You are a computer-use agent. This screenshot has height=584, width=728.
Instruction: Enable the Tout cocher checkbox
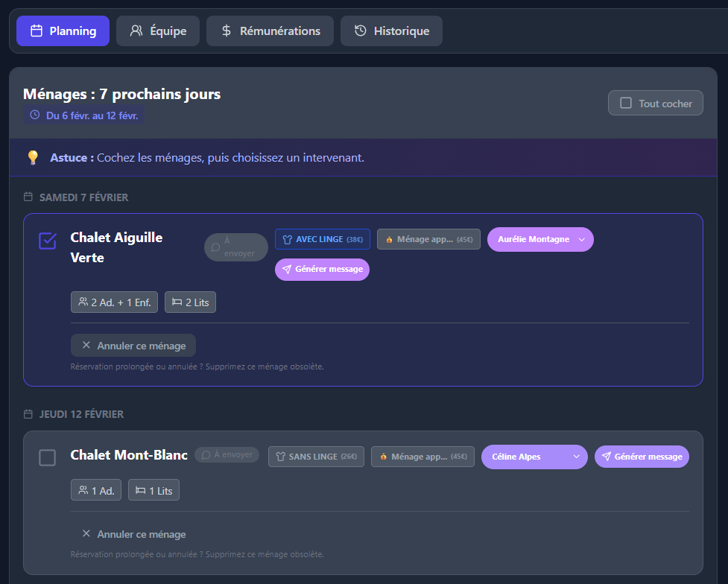pos(626,104)
